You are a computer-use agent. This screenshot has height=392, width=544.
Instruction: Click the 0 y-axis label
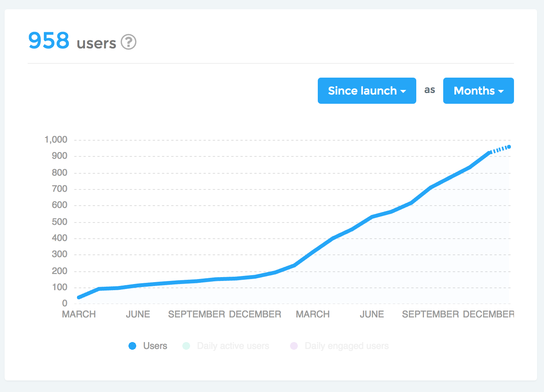[x=65, y=304]
